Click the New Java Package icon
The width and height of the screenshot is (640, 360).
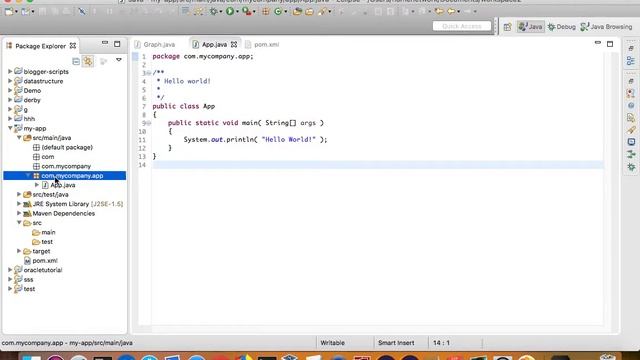pyautogui.click(x=266, y=11)
